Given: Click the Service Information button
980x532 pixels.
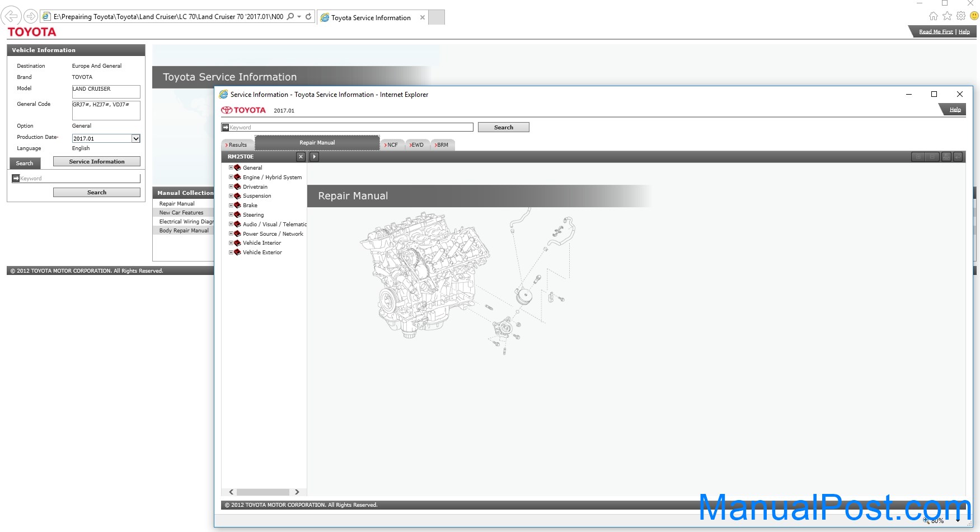Looking at the screenshot, I should click(97, 162).
